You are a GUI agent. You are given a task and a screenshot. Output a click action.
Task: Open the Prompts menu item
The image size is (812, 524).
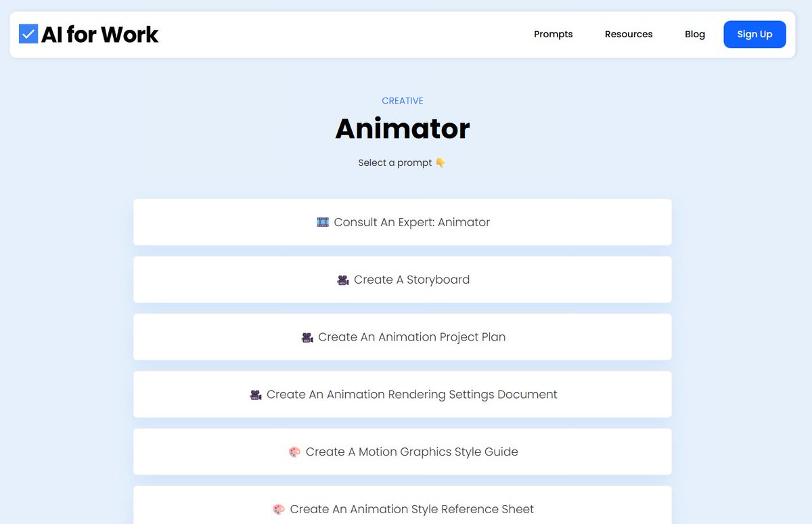[553, 35]
